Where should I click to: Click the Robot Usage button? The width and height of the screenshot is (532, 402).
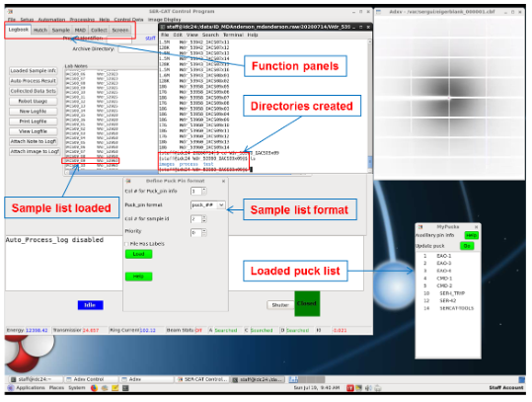pyautogui.click(x=33, y=101)
